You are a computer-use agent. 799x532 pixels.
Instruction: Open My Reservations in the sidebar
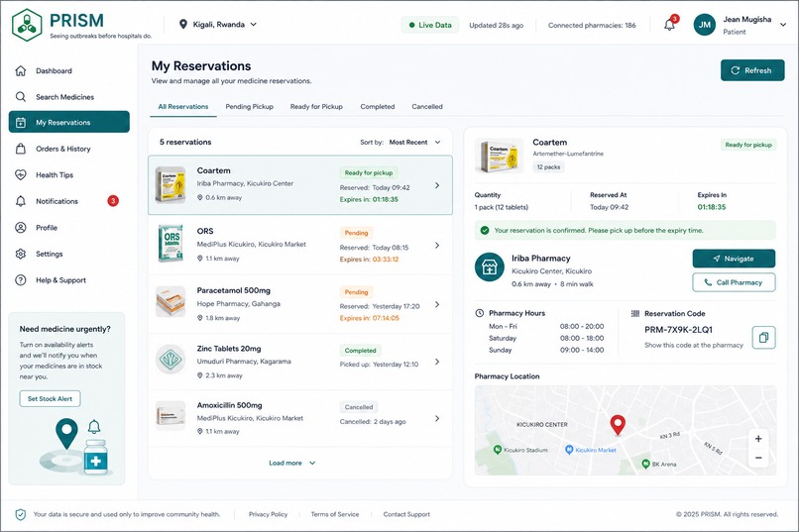point(69,122)
